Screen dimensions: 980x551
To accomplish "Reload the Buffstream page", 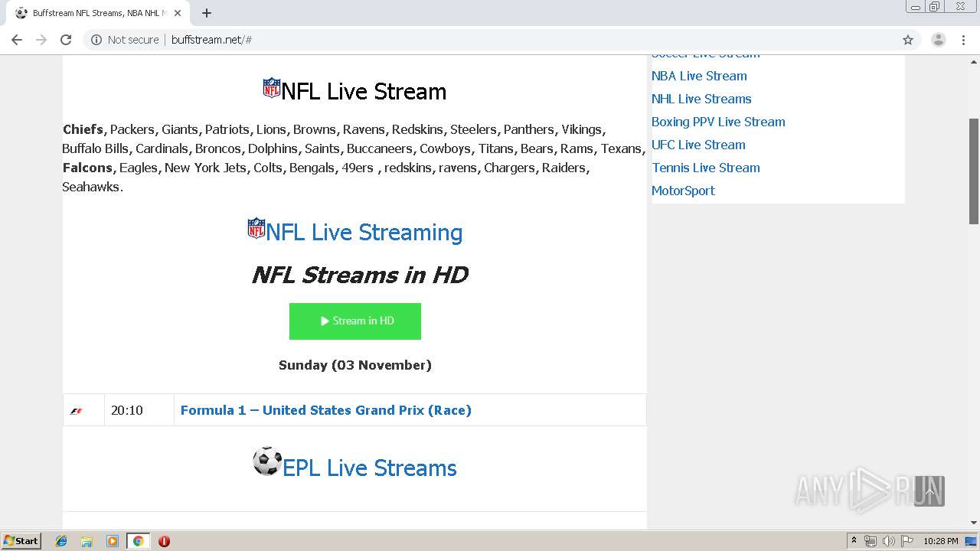I will [66, 40].
